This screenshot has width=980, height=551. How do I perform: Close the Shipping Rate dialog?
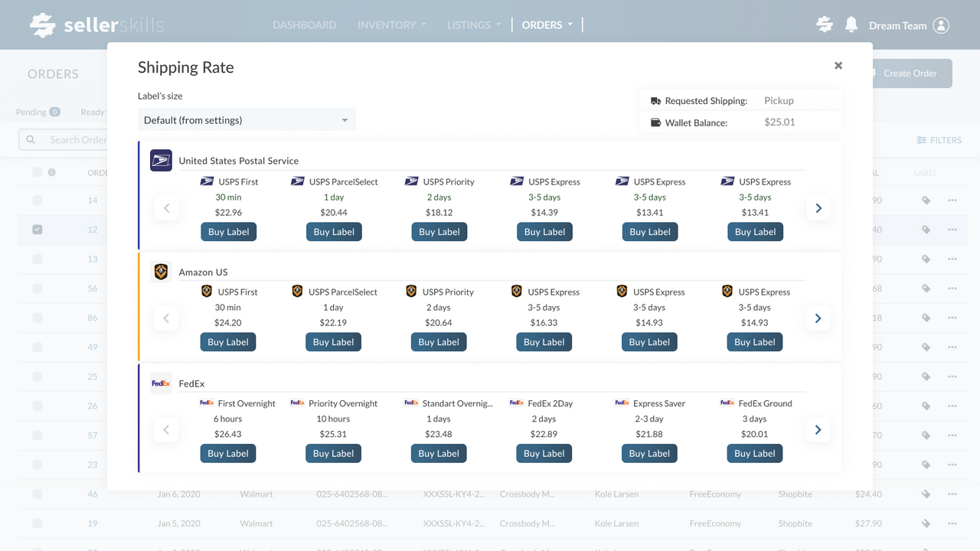click(838, 66)
